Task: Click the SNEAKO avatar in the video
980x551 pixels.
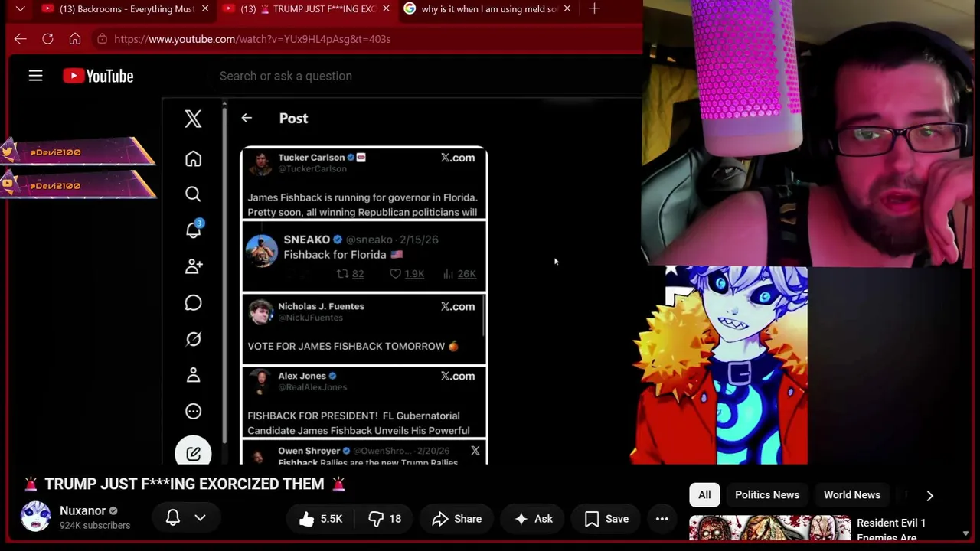Action: [x=262, y=250]
